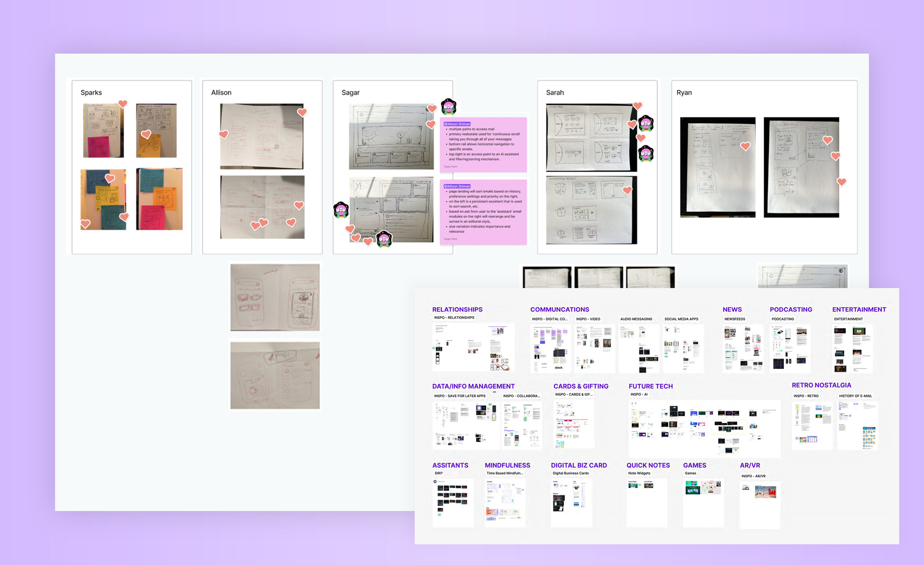Image resolution: width=924 pixels, height=565 pixels.
Task: Open the HISTORY OF E-MAIL frame label
Action: [x=855, y=396]
